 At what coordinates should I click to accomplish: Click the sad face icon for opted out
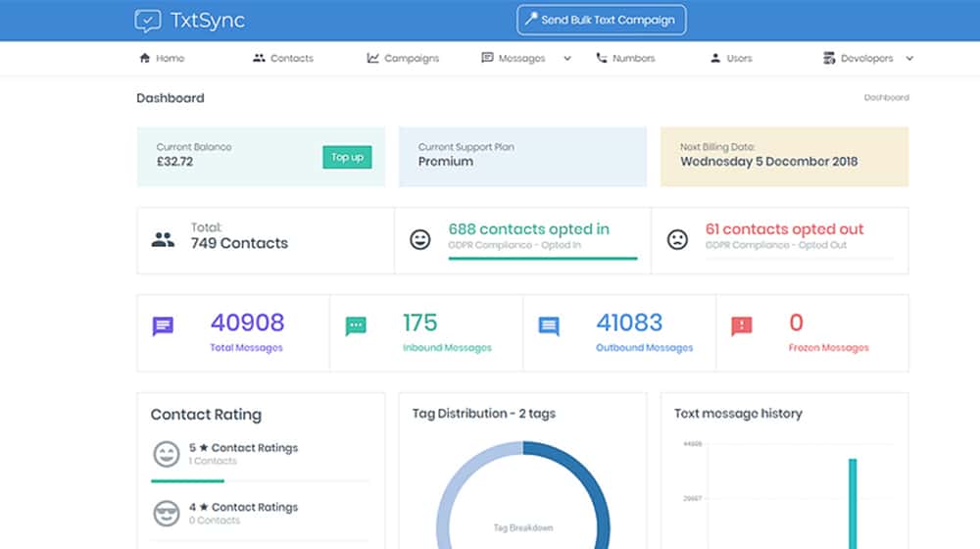click(677, 239)
